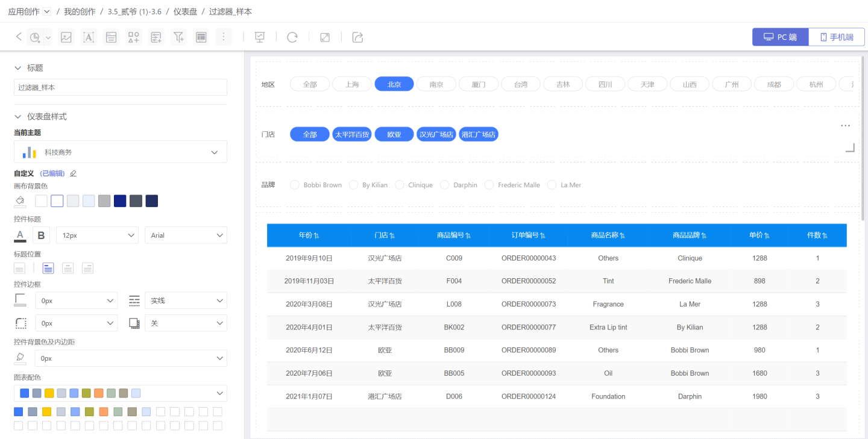The width and height of the screenshot is (868, 439).
Task: Collapse the 仪表盘样式 section
Action: click(18, 117)
